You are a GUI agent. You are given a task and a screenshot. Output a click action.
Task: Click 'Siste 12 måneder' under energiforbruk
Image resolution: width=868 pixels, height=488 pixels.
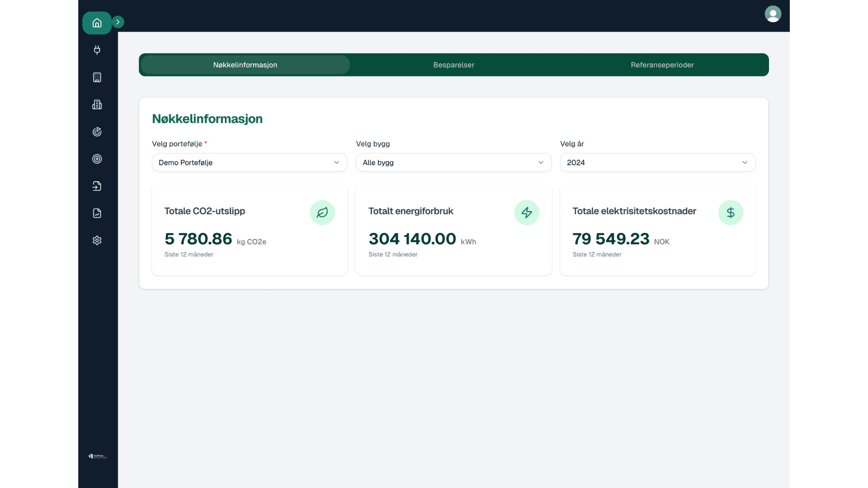[x=392, y=254]
